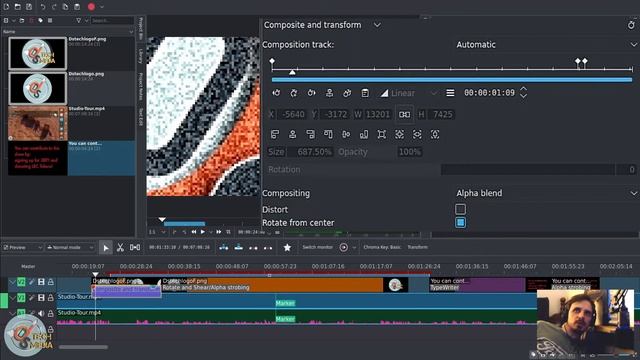Click the monitor rewind button
The height and width of the screenshot is (360, 640).
[x=193, y=232]
